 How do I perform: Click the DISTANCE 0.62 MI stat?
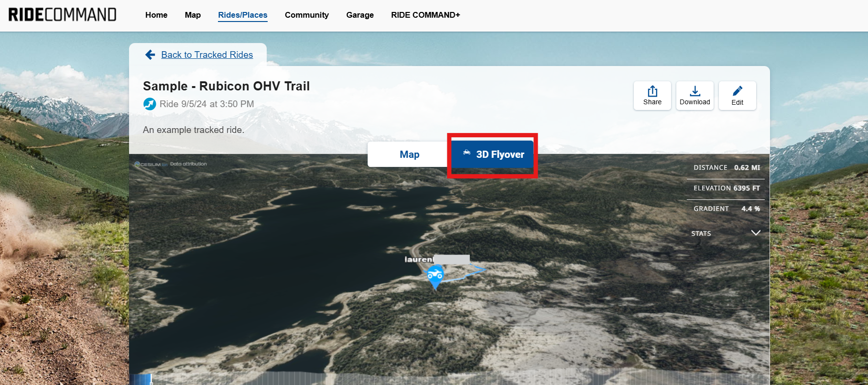coord(727,168)
